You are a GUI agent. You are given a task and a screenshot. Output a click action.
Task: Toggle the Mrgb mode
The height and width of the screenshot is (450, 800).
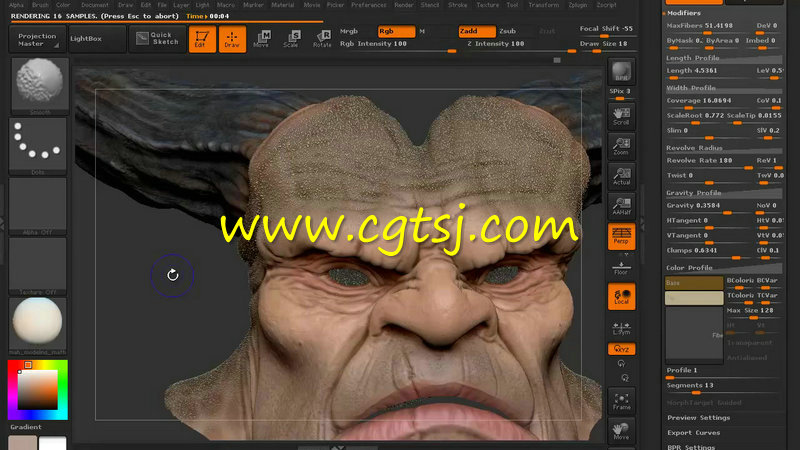pyautogui.click(x=349, y=31)
